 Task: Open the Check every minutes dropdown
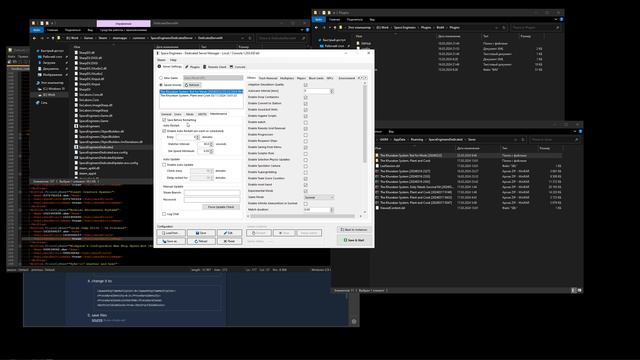pos(202,171)
